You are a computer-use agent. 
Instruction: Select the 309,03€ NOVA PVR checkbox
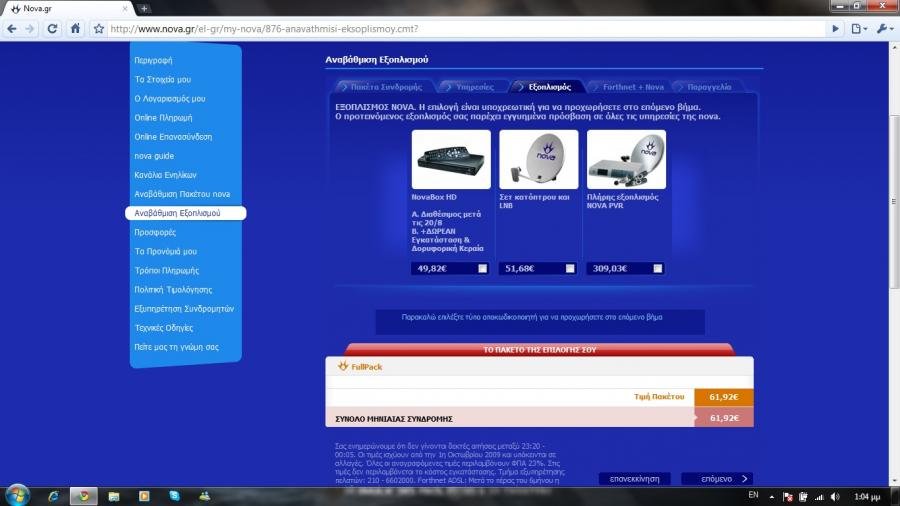coord(657,268)
